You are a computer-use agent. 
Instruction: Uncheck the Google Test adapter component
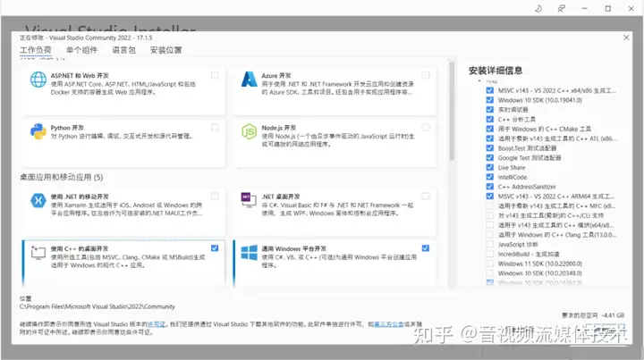(489, 157)
